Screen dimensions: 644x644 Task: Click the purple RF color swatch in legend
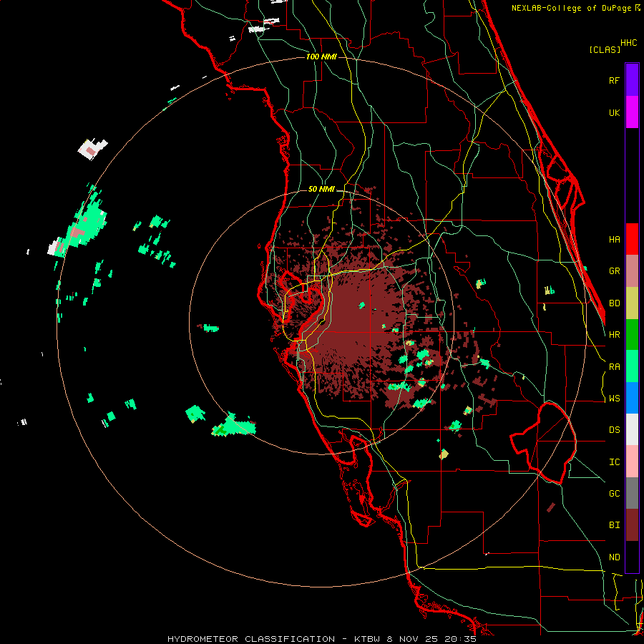click(632, 80)
